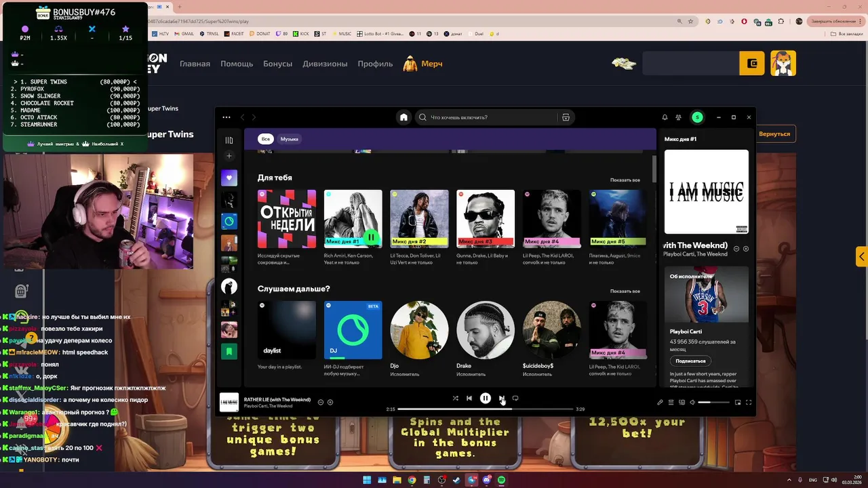Open Connect to a device icon
The height and width of the screenshot is (488, 868).
pos(682,403)
